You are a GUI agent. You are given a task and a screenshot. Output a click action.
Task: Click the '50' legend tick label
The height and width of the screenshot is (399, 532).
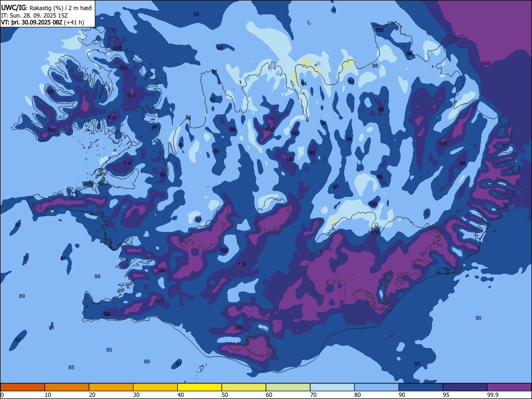pyautogui.click(x=225, y=395)
